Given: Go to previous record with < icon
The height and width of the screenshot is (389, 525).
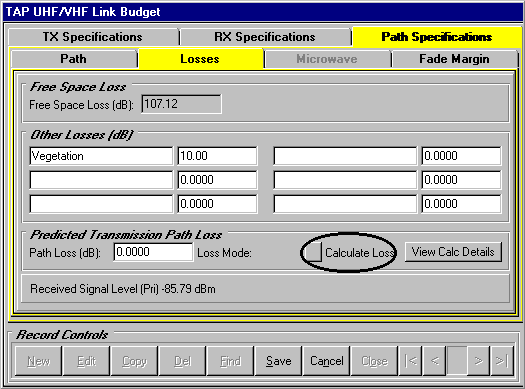Looking at the screenshot, I should [x=435, y=361].
